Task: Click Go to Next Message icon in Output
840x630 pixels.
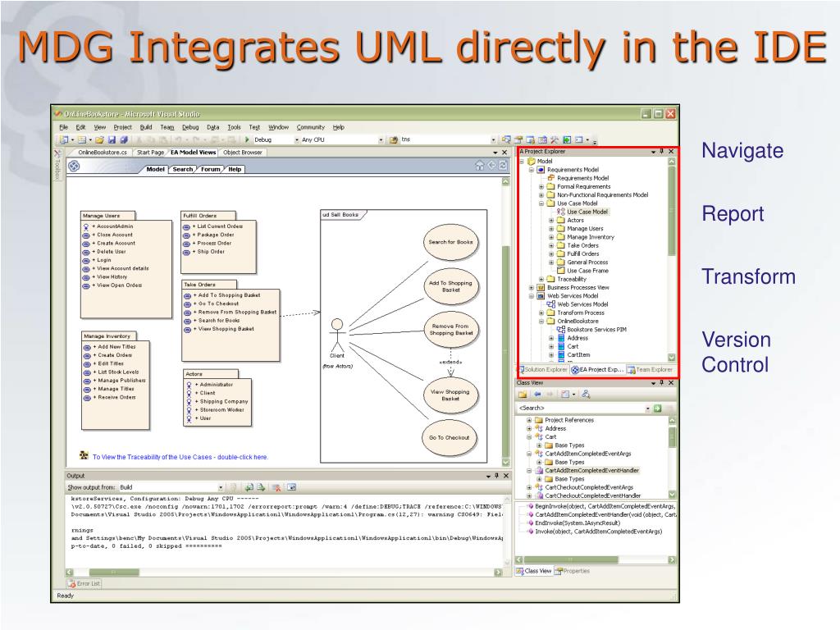Action: (260, 487)
